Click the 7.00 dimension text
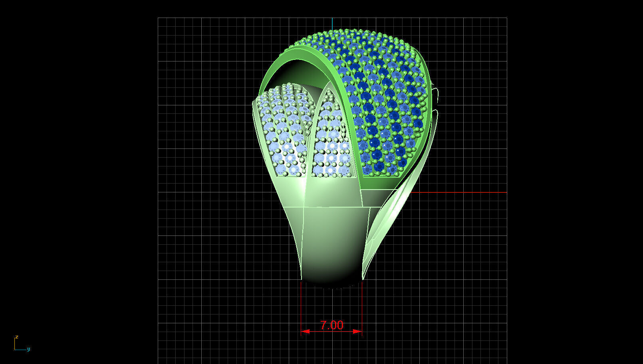Image resolution: width=643 pixels, height=364 pixels. click(x=331, y=325)
